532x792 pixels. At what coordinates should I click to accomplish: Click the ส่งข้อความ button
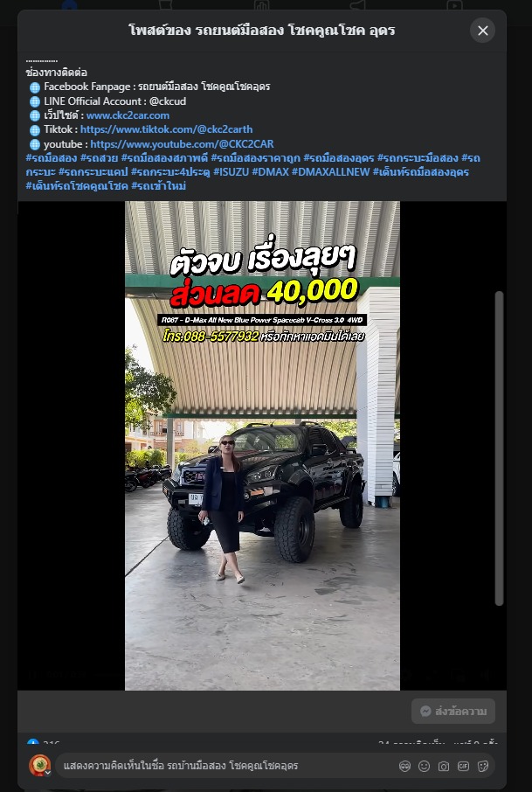(453, 711)
